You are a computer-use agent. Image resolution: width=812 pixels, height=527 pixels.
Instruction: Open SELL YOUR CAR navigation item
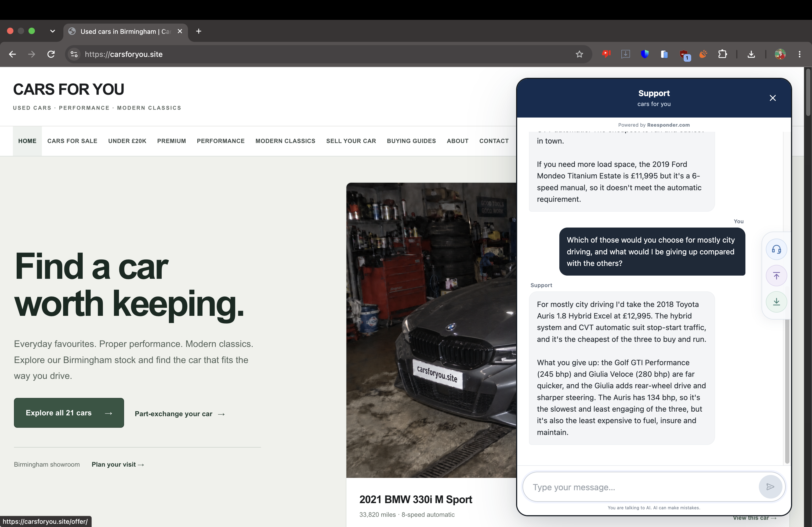click(351, 141)
